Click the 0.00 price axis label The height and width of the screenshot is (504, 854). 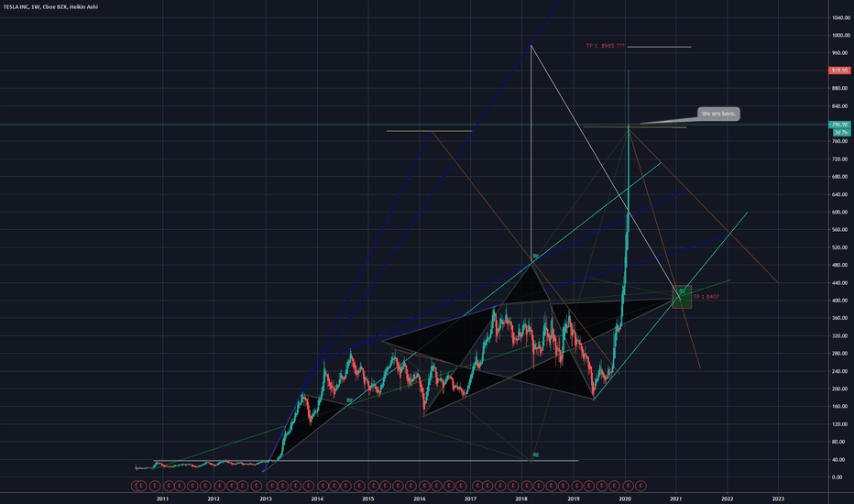pos(838,477)
